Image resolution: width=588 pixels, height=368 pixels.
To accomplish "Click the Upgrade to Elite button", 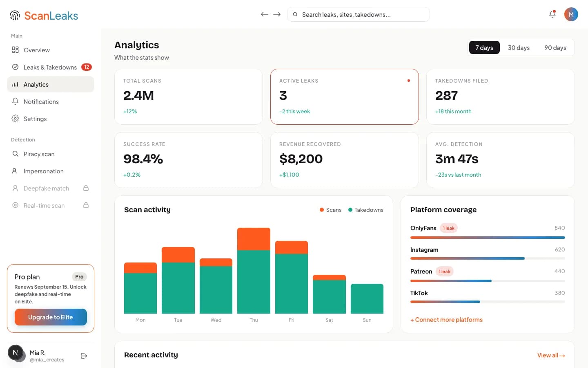I will [51, 317].
